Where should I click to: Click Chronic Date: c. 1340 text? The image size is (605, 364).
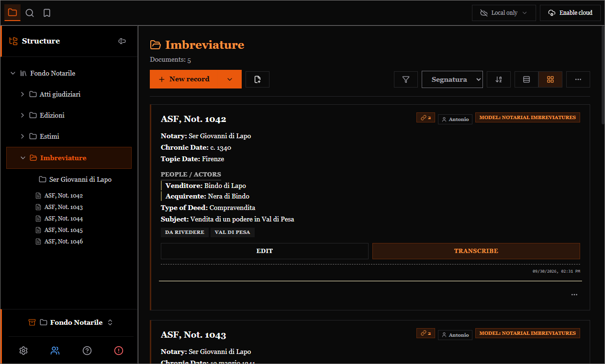click(196, 148)
